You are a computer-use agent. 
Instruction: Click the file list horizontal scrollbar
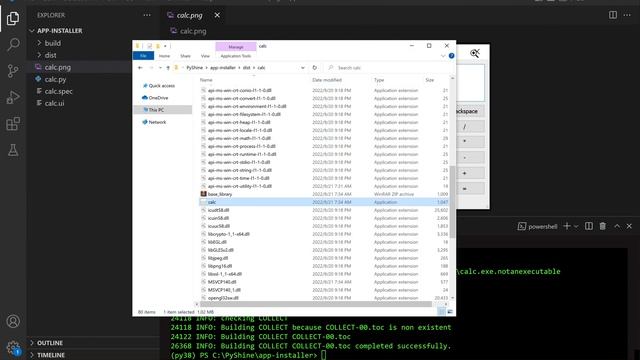pos(315,304)
